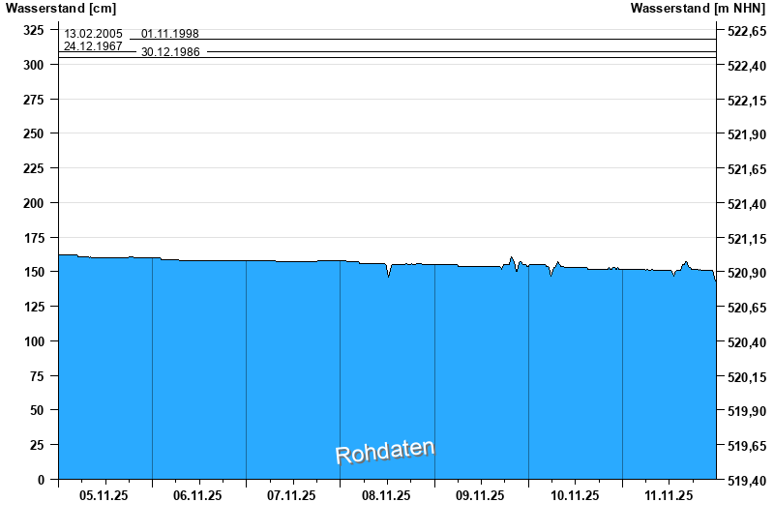
Task: Click the 520,15 m NHN value
Action: coord(747,376)
